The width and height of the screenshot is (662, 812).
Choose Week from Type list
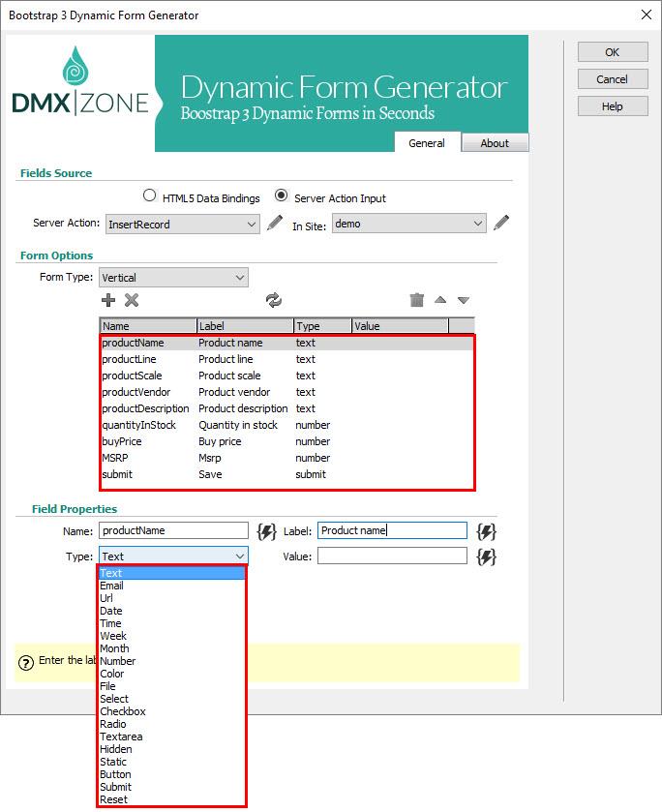coord(172,636)
